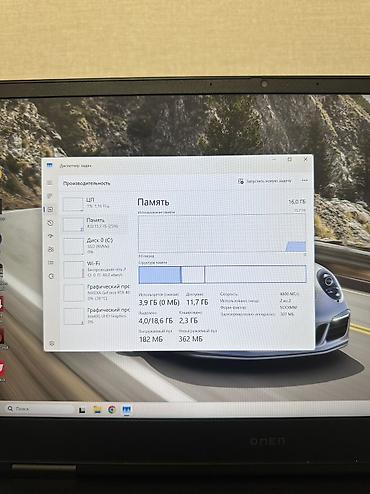Open the black taskbar icon next to search

point(82,410)
